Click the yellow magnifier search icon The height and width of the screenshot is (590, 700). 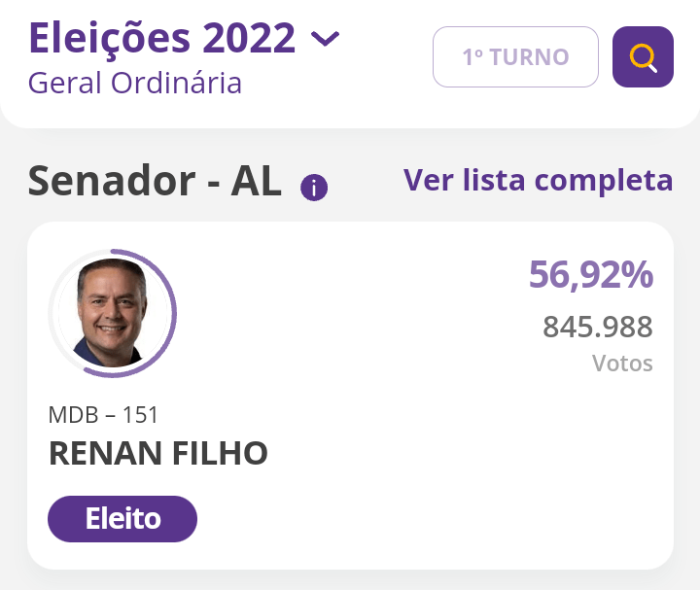point(643,57)
